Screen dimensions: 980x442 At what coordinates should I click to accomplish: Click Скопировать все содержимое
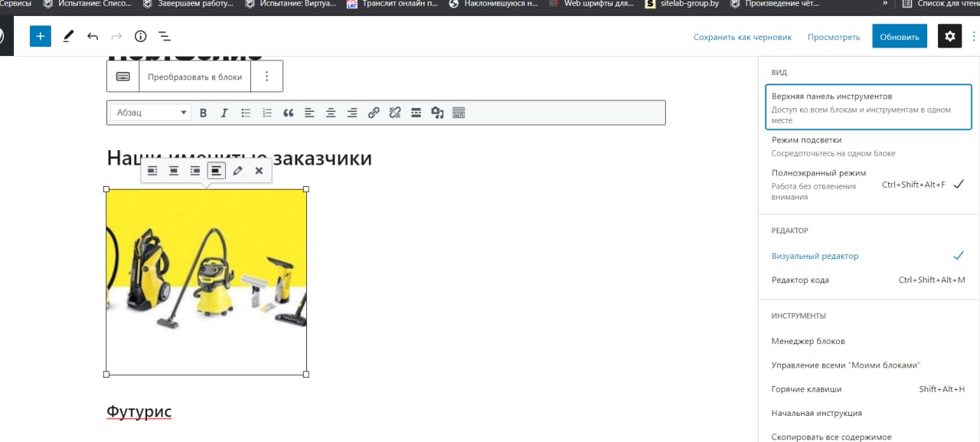868,436
